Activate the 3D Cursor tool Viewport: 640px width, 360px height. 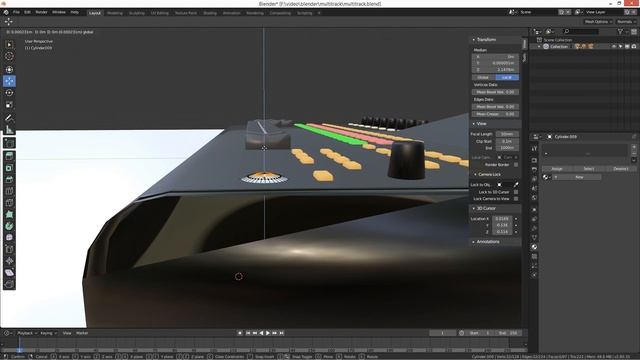[9, 56]
